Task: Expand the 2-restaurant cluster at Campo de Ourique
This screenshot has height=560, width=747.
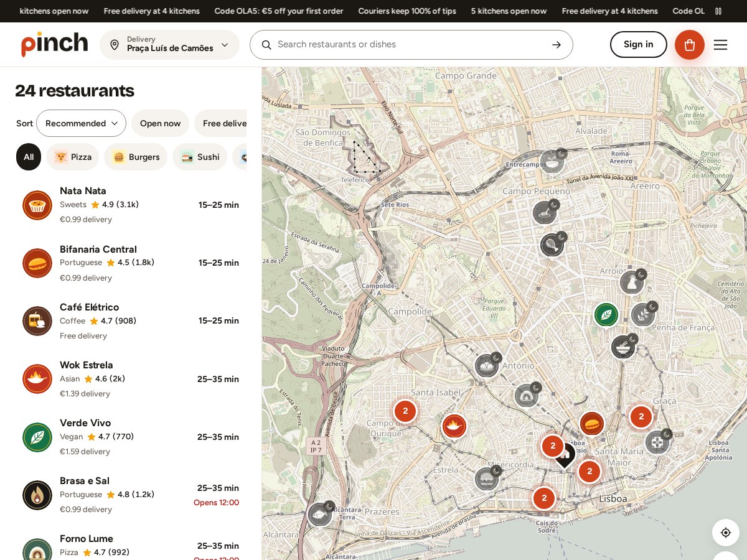Action: 405,411
